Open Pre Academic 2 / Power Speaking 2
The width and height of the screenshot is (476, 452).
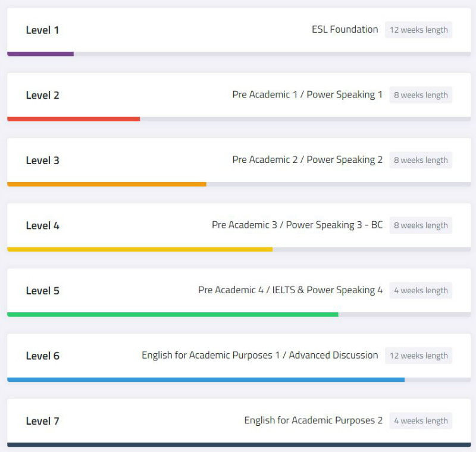pyautogui.click(x=307, y=160)
